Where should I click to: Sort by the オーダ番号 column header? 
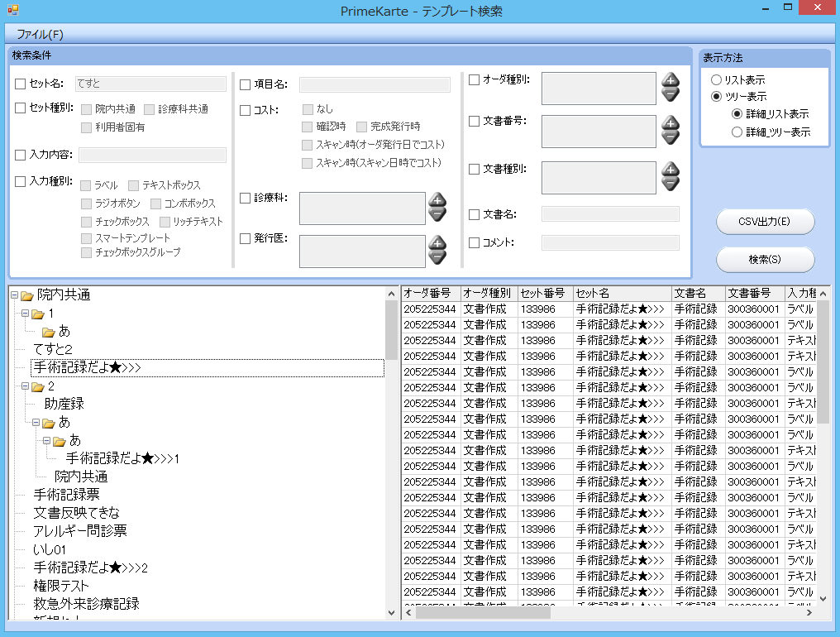(432, 294)
